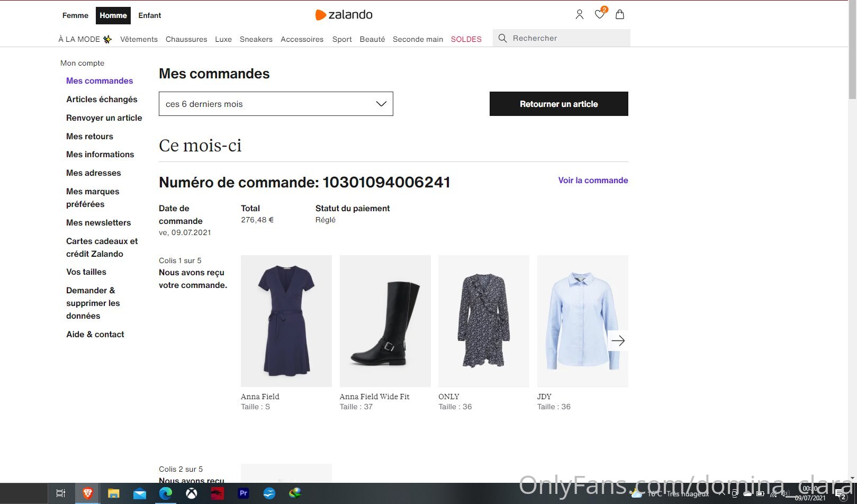Open the shopping bag icon
Image resolution: width=857 pixels, height=504 pixels.
pyautogui.click(x=620, y=15)
